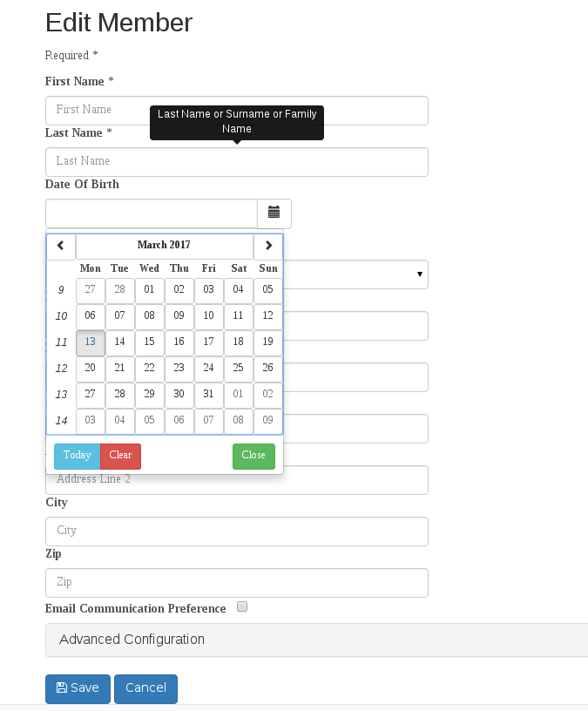Viewport: 588px width, 711px height.
Task: Click the Date Of Birth input box
Action: pyautogui.click(x=152, y=213)
